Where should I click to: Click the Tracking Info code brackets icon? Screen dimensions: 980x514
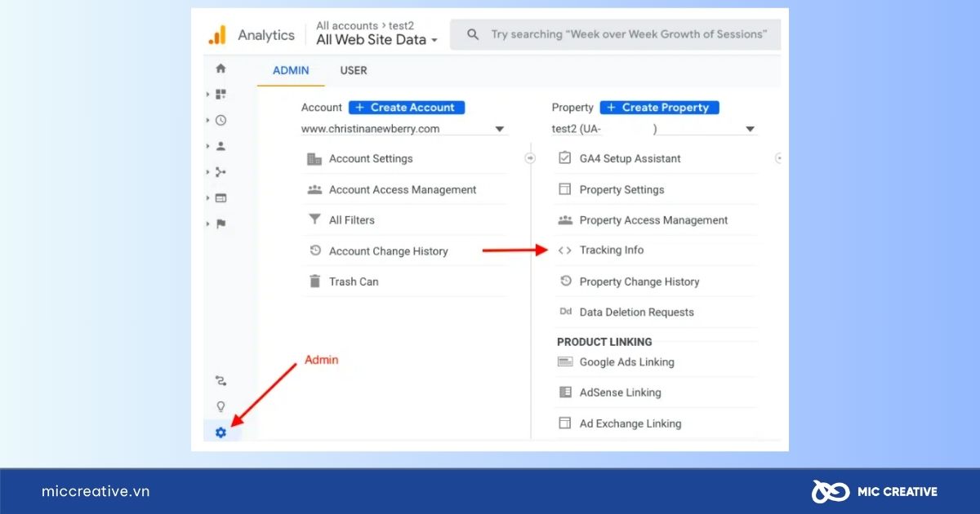(564, 250)
